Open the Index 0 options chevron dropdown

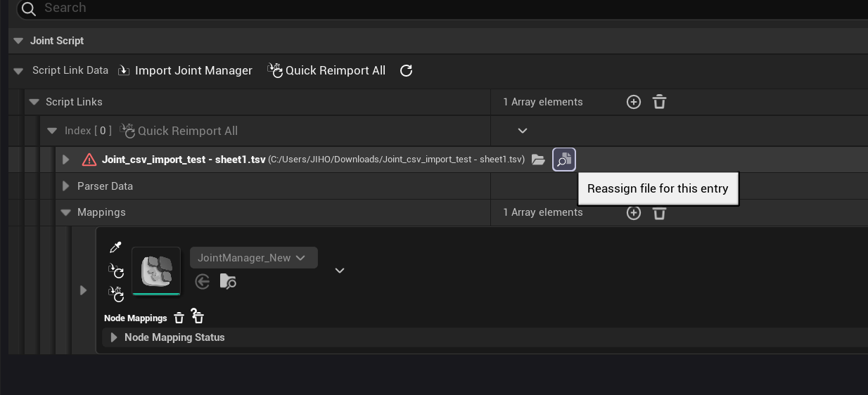(x=522, y=131)
